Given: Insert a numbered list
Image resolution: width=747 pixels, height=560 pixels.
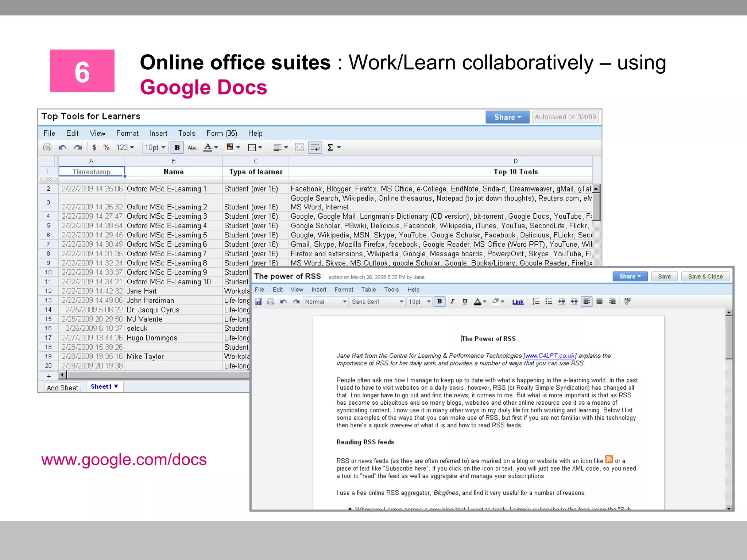Looking at the screenshot, I should (x=536, y=302).
